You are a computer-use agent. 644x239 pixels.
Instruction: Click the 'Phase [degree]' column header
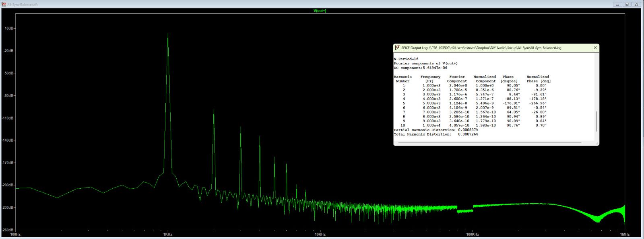509,79
